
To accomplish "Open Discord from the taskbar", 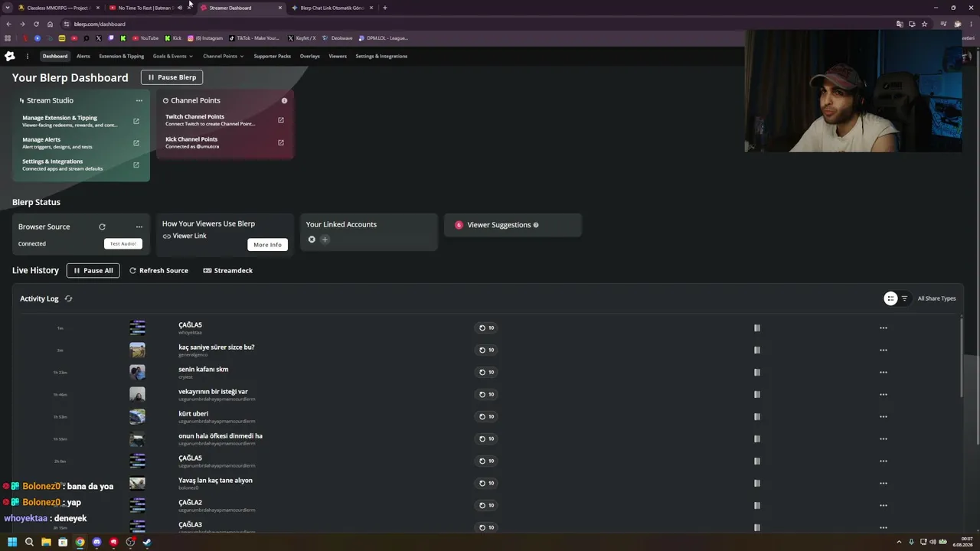I will tap(96, 543).
